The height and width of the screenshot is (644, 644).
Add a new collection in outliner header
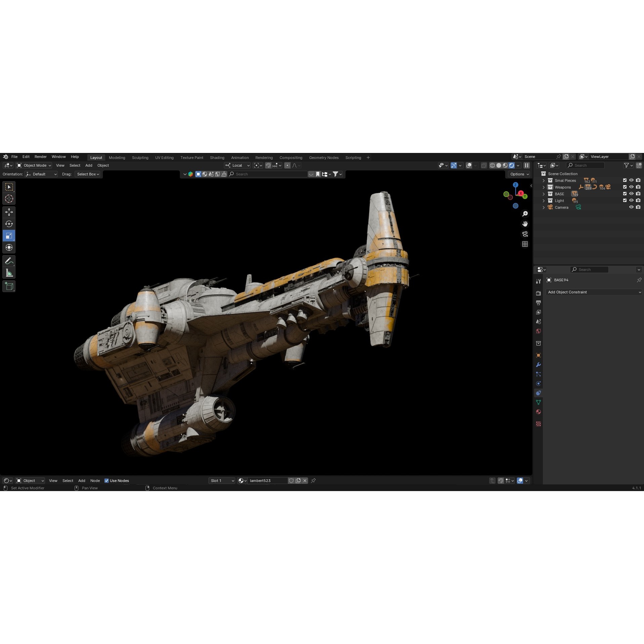click(x=639, y=165)
